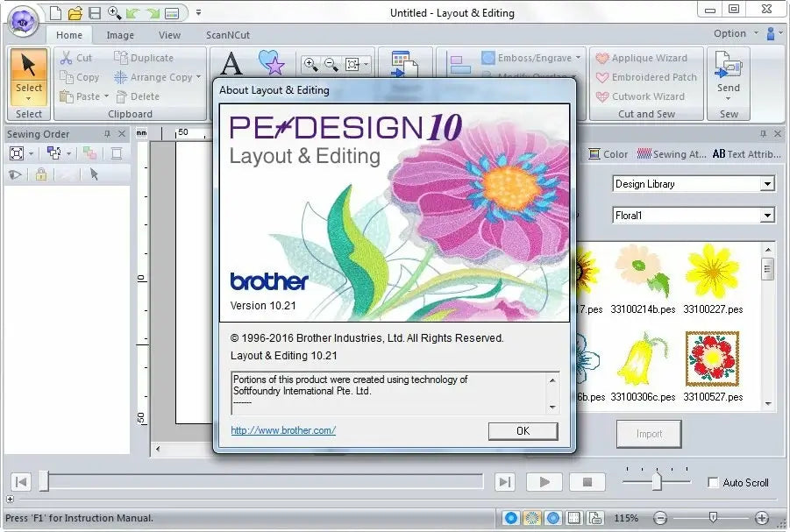This screenshot has height=532, width=790.
Task: Click the Delete command
Action: [x=138, y=96]
